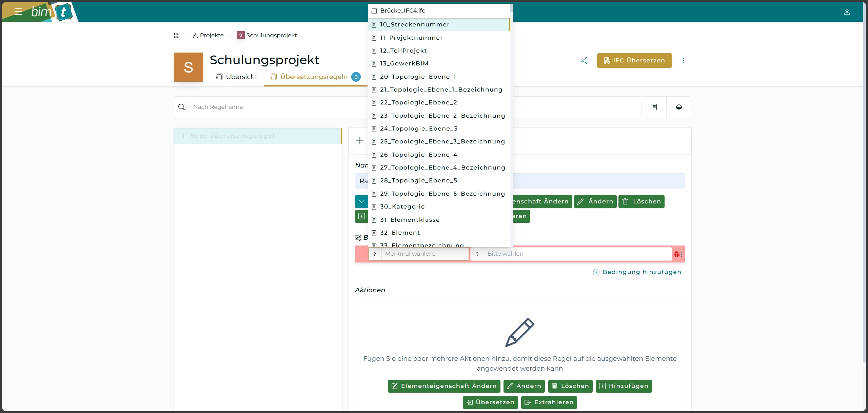Click the large plus icon in rule panel
Viewport: 868px width, 413px height.
tap(360, 141)
